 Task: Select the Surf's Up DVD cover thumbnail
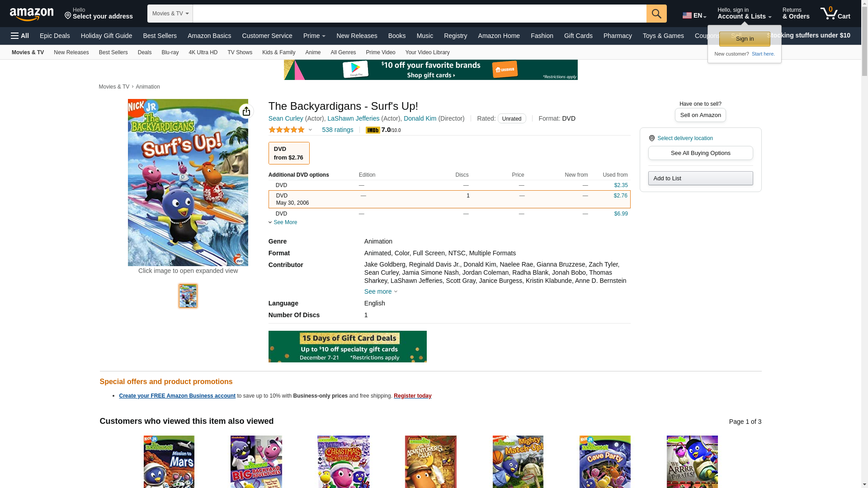tap(188, 296)
